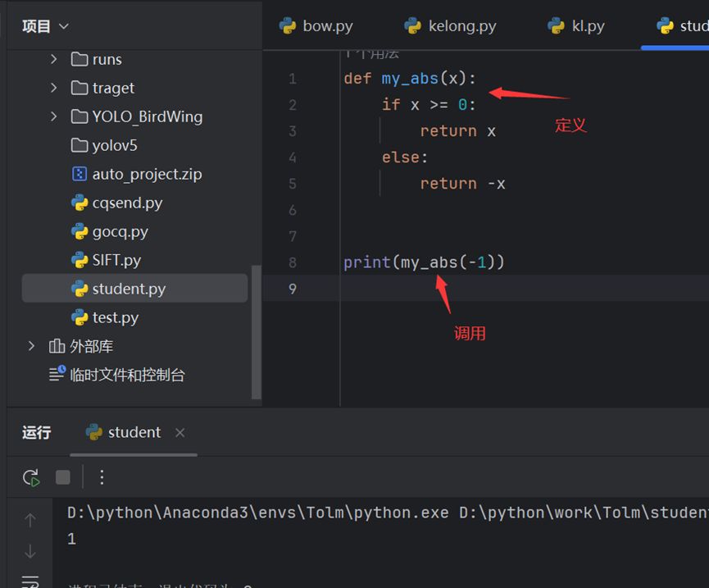The image size is (709, 588).
Task: Click the auto_project.zip archive icon
Action: click(80, 174)
